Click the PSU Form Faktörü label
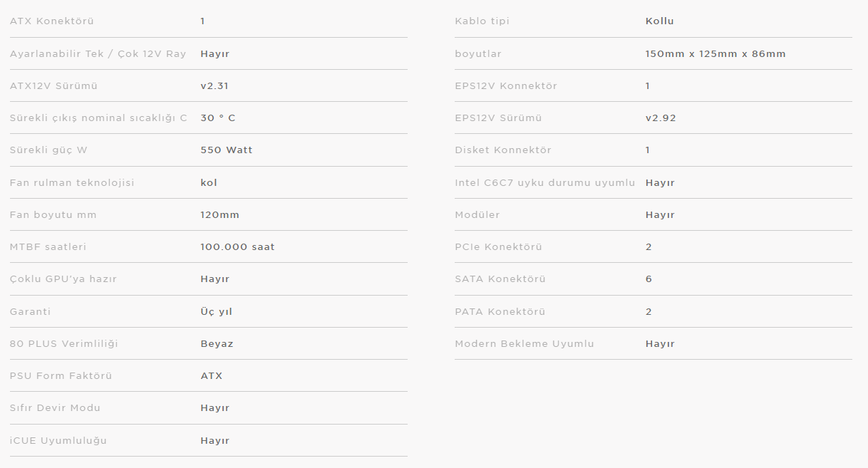Viewport: 868px width, 468px height. click(x=61, y=376)
